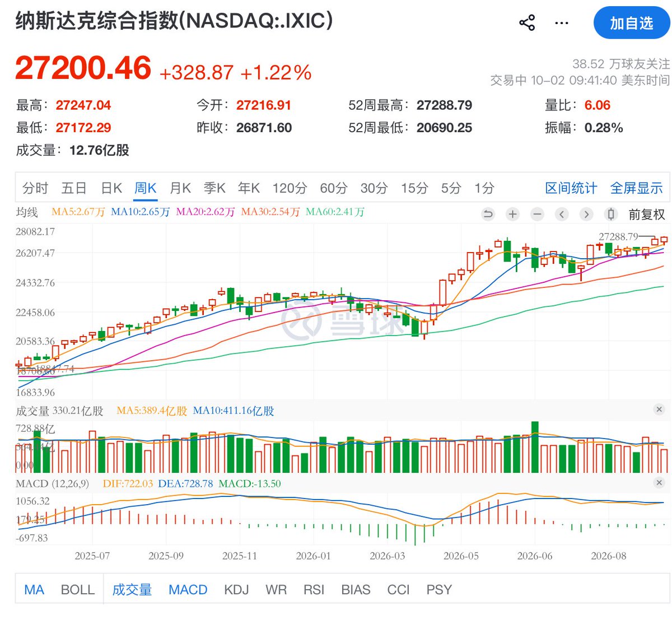This screenshot has height=624, width=672.
Task: Click the 2025-11 date axis label
Action: pos(240,556)
